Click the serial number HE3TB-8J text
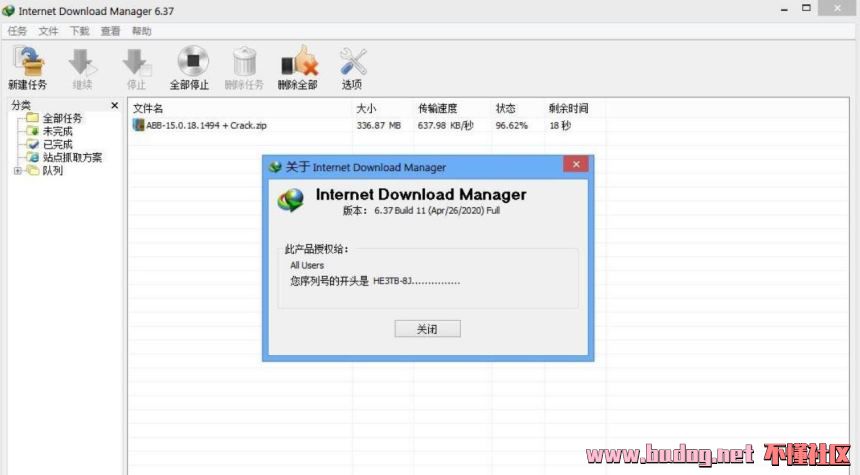 tap(417, 281)
